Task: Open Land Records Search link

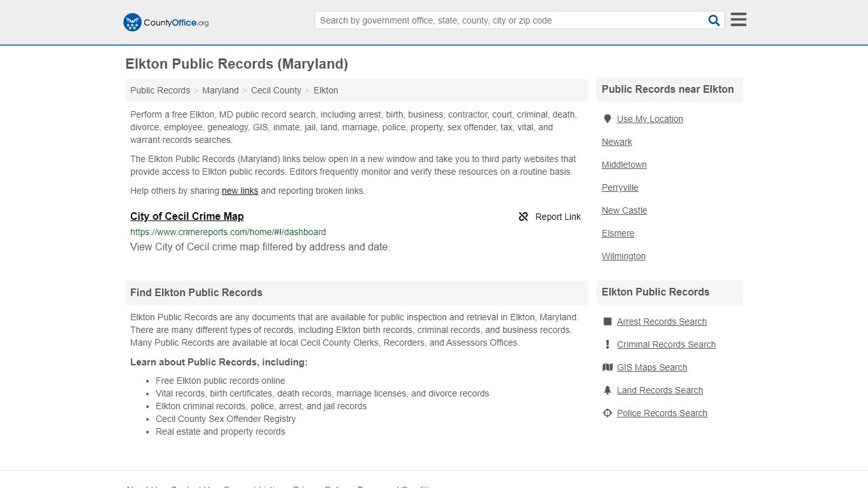Action: (x=660, y=390)
